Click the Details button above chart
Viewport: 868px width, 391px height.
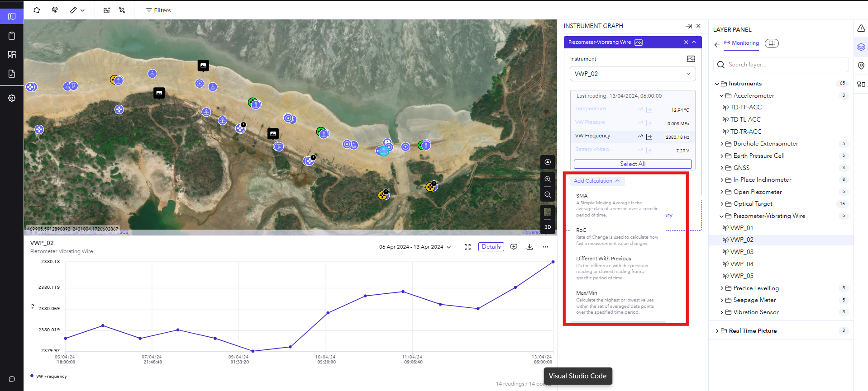coord(491,247)
